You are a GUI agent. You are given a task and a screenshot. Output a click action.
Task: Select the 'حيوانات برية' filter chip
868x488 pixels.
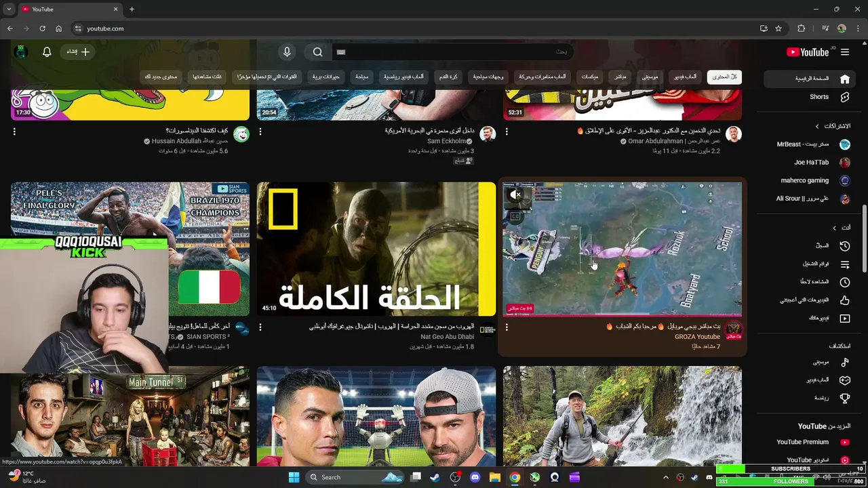(x=326, y=77)
